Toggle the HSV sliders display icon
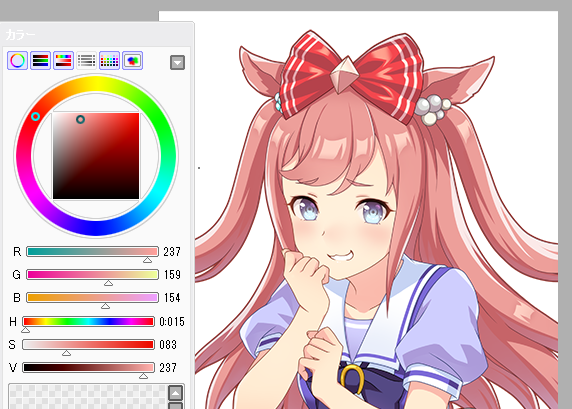572x409 pixels. (x=63, y=60)
